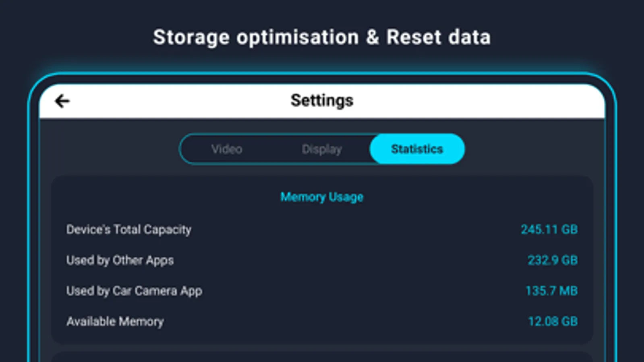Click the white header bar right of Settings
Image resolution: width=644 pixels, height=362 pixels.
(x=483, y=101)
